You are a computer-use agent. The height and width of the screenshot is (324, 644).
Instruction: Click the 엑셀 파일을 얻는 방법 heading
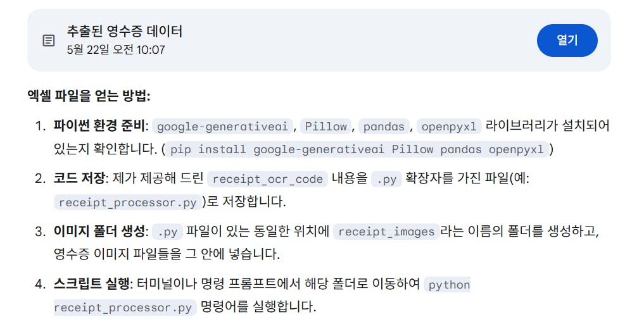[89, 96]
